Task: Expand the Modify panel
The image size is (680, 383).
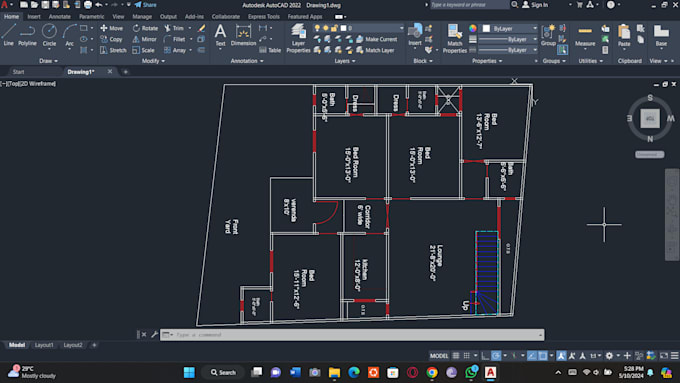Action: [x=154, y=61]
